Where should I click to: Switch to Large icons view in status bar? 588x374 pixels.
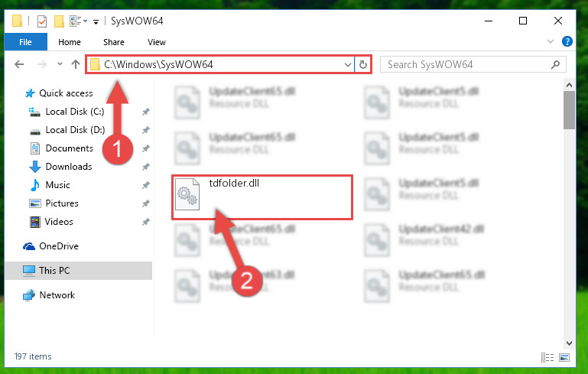coord(564,357)
